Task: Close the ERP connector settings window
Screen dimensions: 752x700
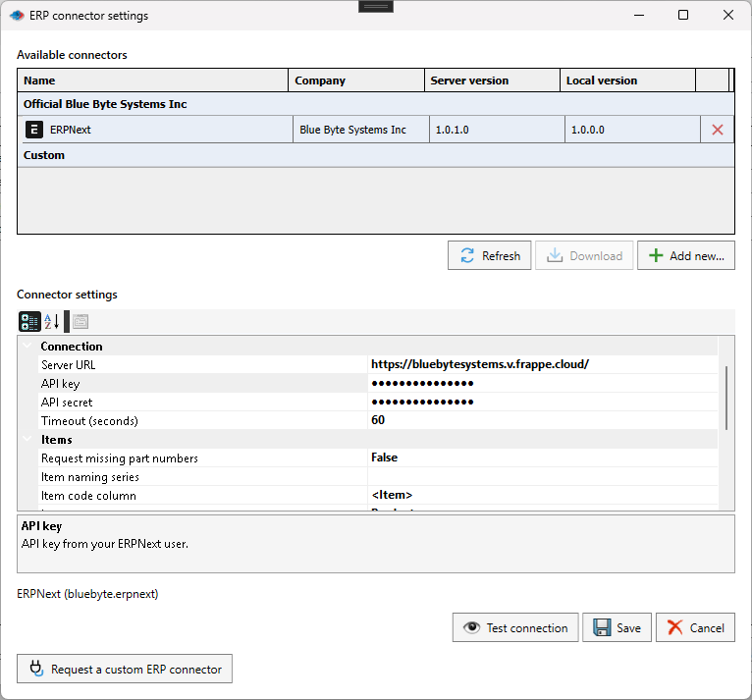Action: click(x=728, y=15)
